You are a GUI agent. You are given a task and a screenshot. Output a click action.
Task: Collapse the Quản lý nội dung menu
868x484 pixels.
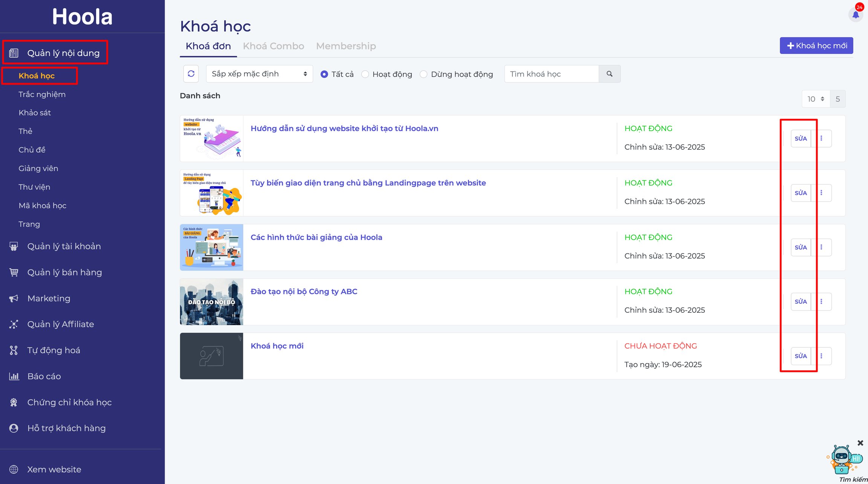click(x=55, y=53)
